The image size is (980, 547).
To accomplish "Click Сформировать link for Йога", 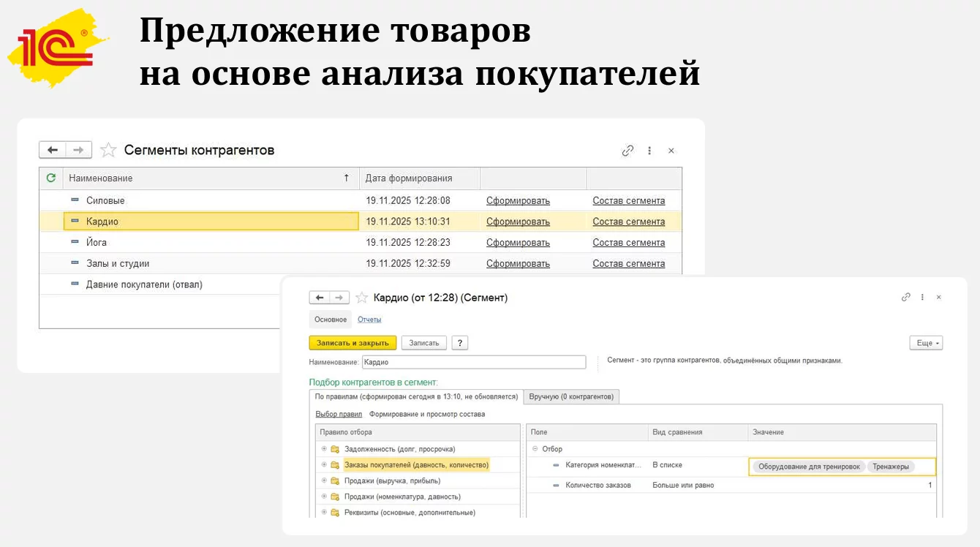I will (x=518, y=242).
